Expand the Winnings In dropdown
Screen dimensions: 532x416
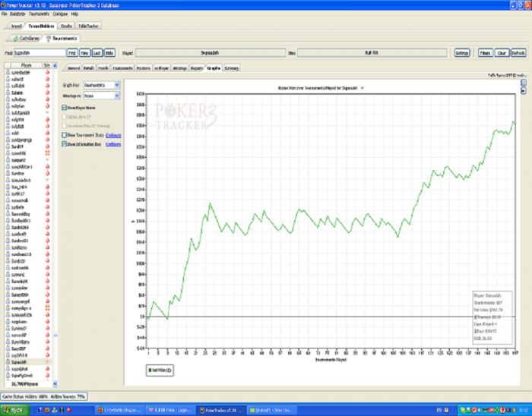tap(117, 96)
